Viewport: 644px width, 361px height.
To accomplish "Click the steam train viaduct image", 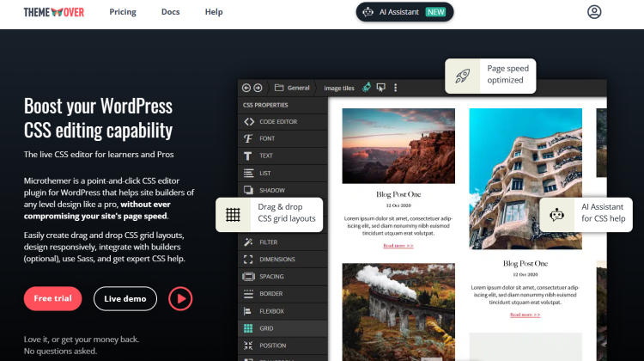I will click(398, 312).
